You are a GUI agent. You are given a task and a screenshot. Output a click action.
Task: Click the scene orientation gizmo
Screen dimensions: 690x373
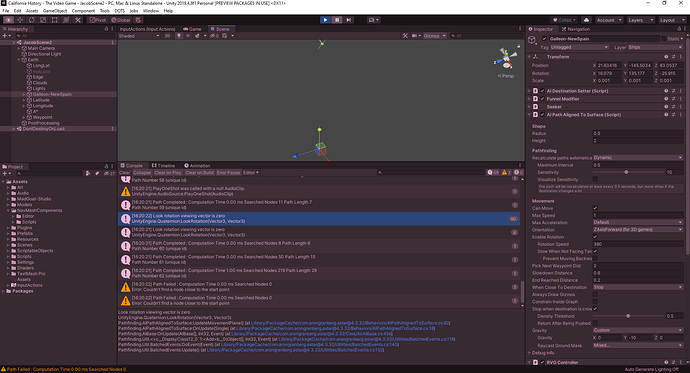click(x=506, y=59)
